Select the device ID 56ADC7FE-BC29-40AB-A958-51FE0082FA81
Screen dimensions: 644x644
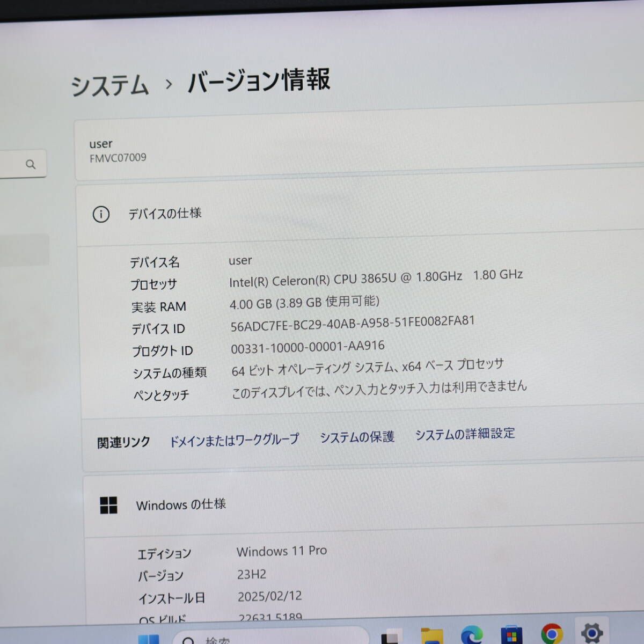[353, 324]
